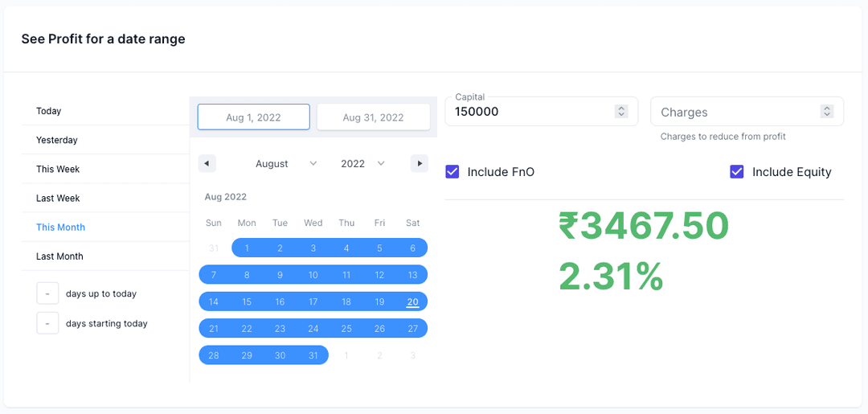This screenshot has width=868, height=414.
Task: Pick the Last Week preset
Action: click(x=58, y=198)
